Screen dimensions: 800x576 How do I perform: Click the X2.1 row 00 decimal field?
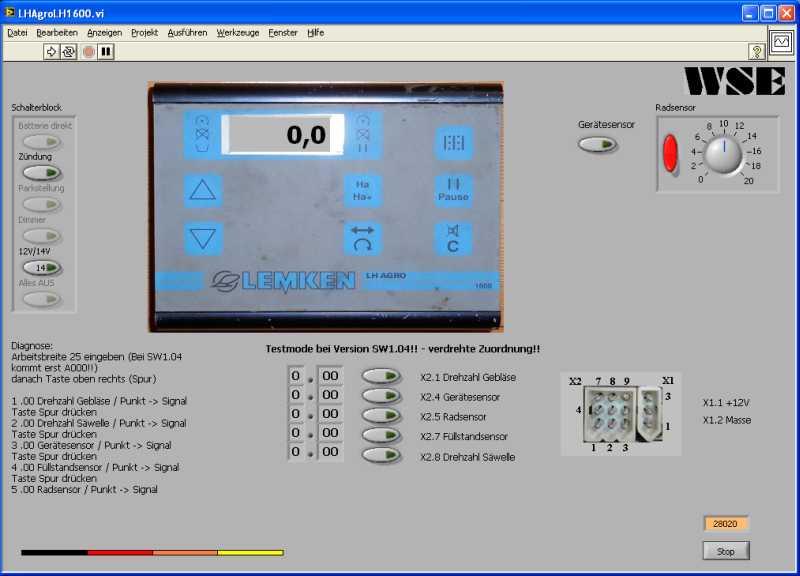tap(330, 376)
